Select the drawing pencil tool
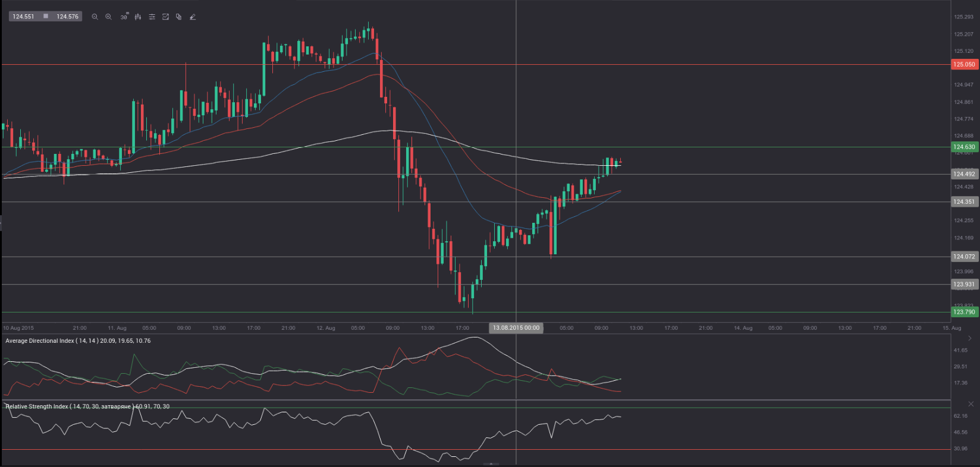The image size is (980, 467). point(192,17)
